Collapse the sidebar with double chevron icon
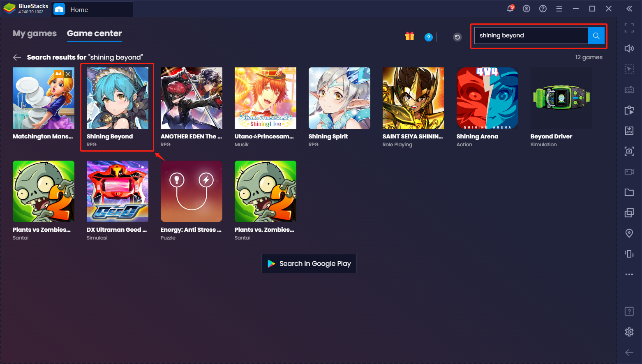The height and width of the screenshot is (364, 642). click(629, 9)
